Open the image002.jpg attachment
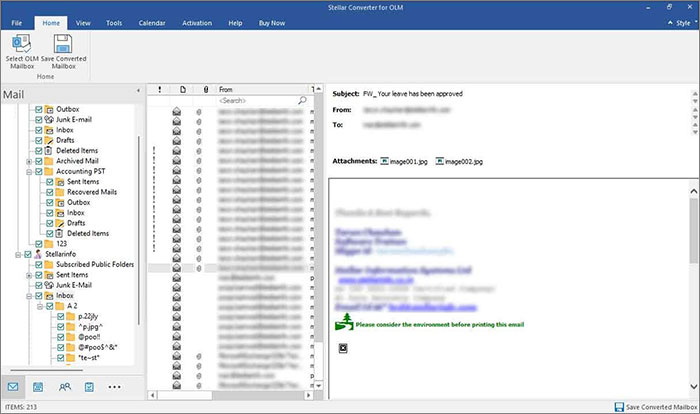The height and width of the screenshot is (414, 700). pos(459,161)
